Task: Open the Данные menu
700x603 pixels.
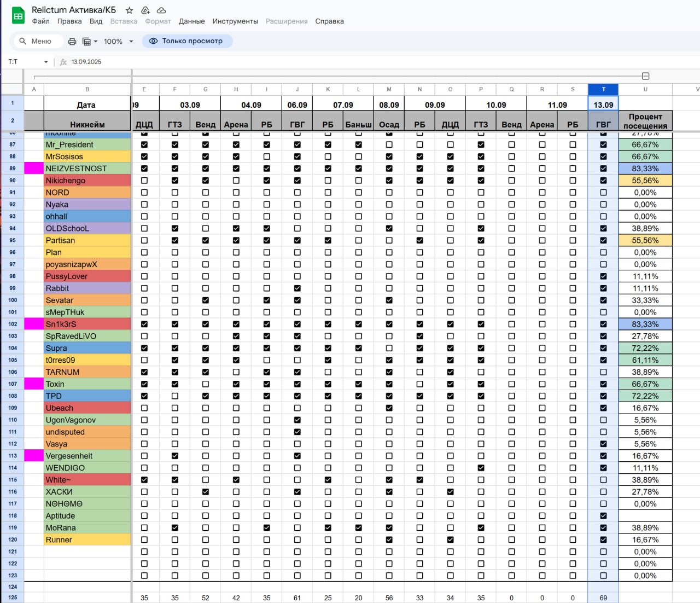Action: (x=191, y=21)
